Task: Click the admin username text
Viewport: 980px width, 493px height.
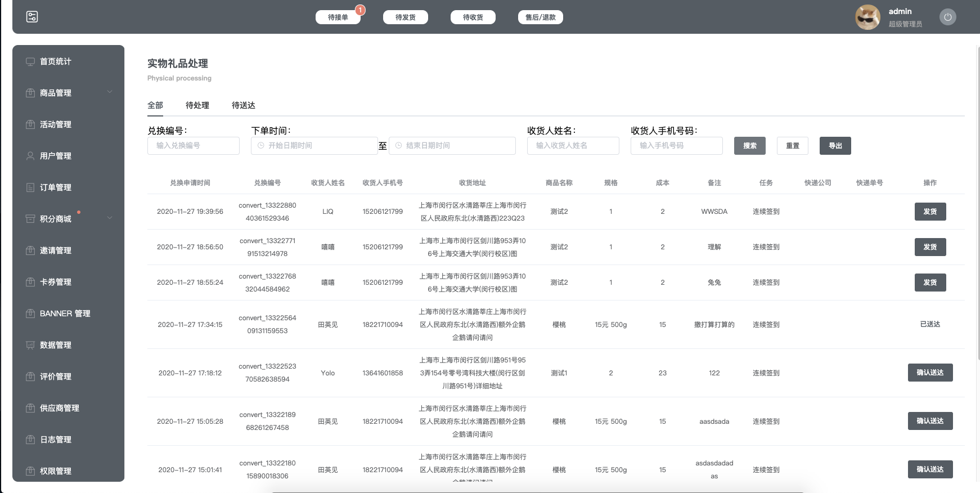Action: point(900,11)
